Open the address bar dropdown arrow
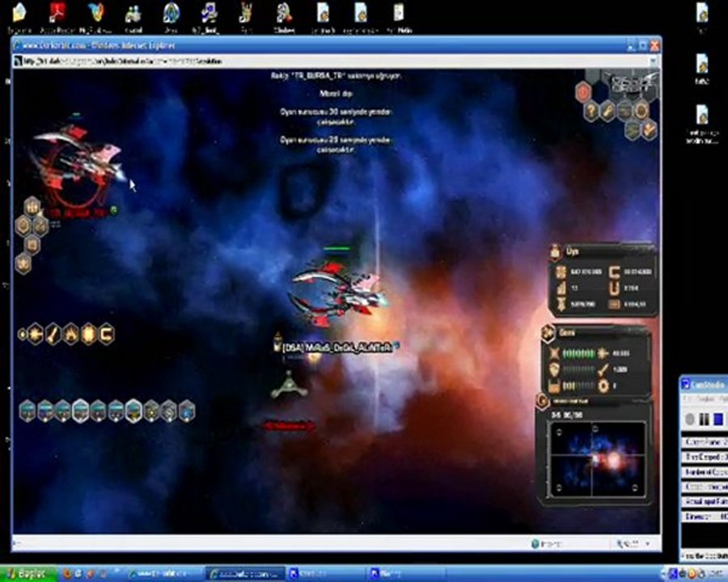The image size is (728, 582). [x=654, y=61]
